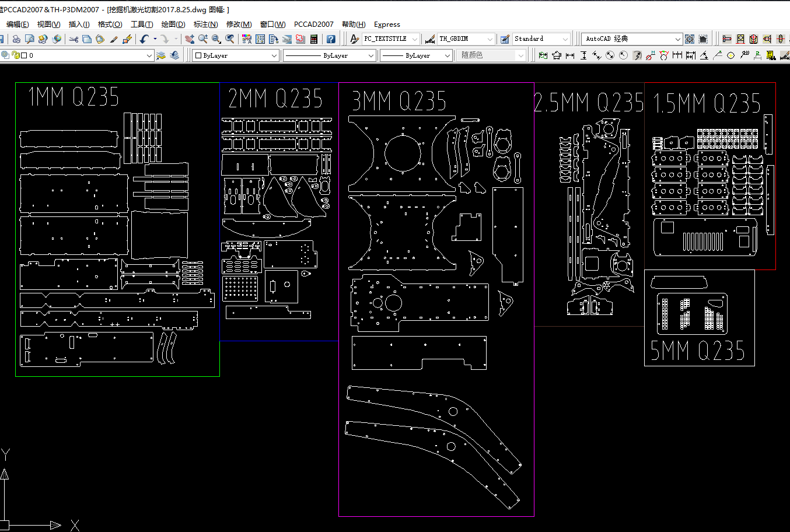Viewport: 790px width, 532px height.
Task: Open the 编辑(E) menu
Action: point(18,24)
